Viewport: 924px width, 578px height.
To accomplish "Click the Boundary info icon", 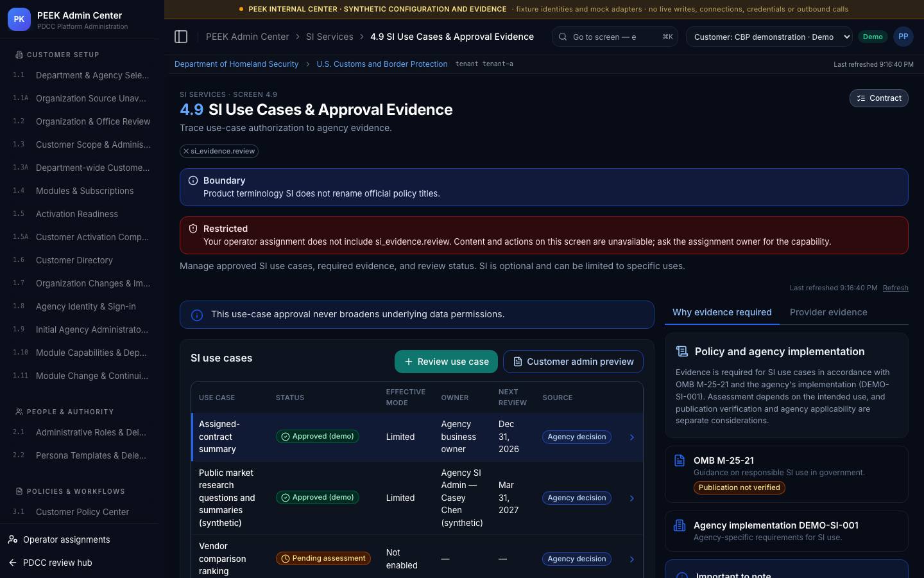I will point(193,180).
